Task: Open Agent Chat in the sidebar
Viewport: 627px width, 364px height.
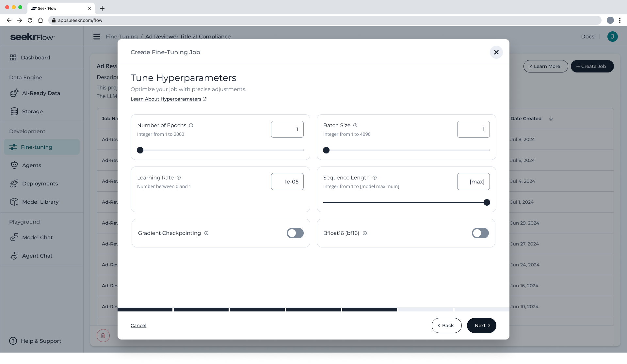Action: point(42,256)
